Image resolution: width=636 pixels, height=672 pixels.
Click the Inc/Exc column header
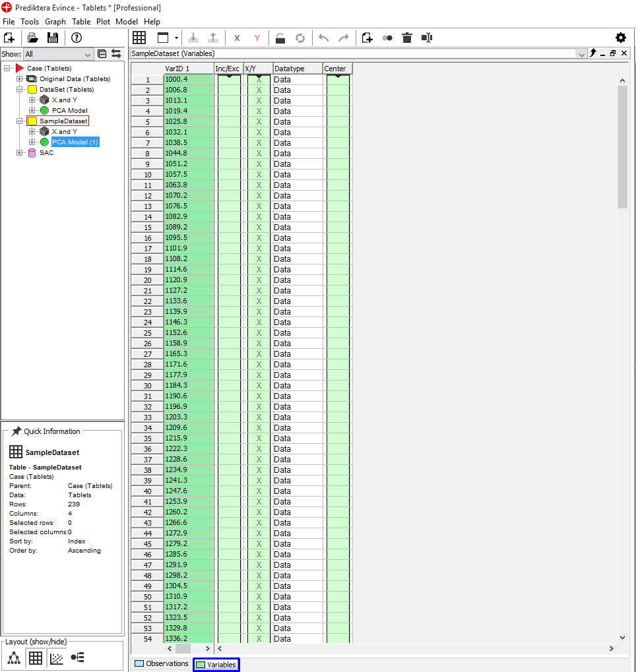click(x=228, y=69)
